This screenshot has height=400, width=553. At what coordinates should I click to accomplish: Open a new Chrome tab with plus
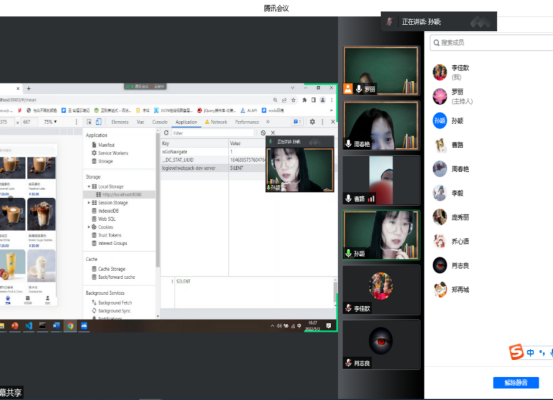tap(29, 88)
